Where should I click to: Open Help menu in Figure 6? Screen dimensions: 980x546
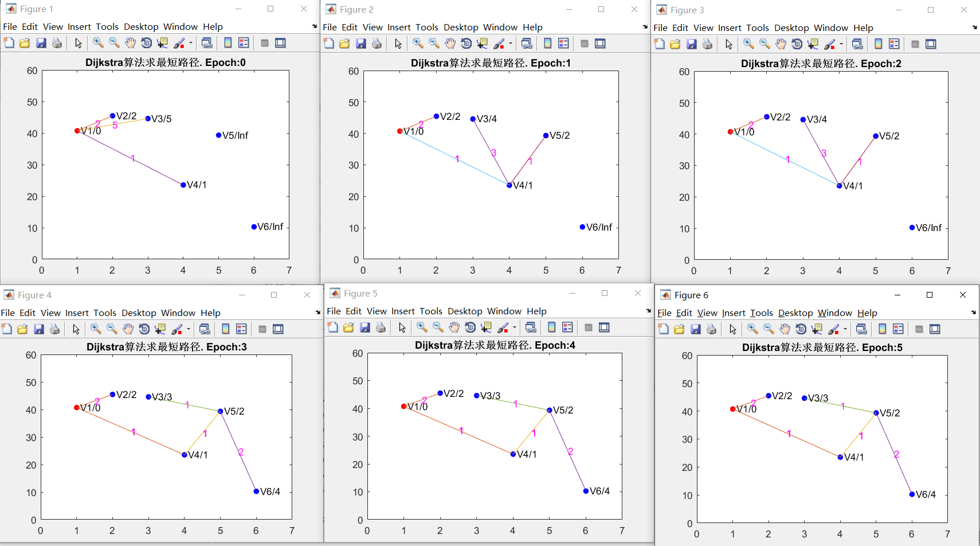pos(867,313)
